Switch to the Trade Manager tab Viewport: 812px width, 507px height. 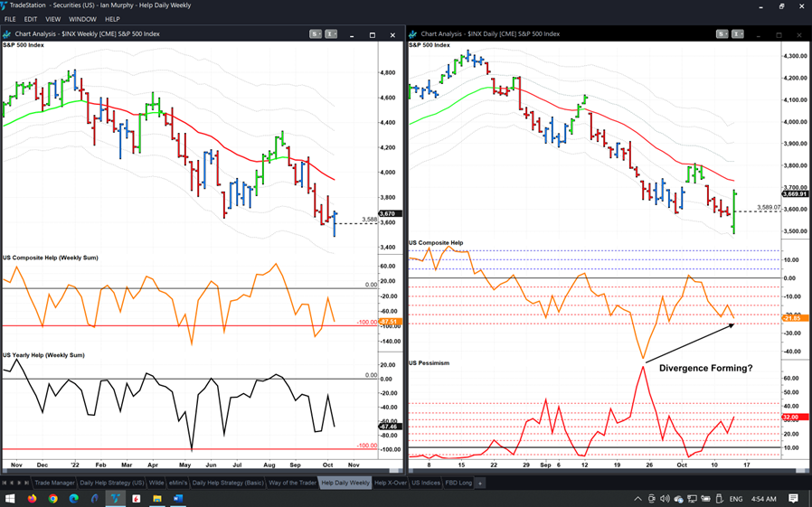[x=54, y=484]
